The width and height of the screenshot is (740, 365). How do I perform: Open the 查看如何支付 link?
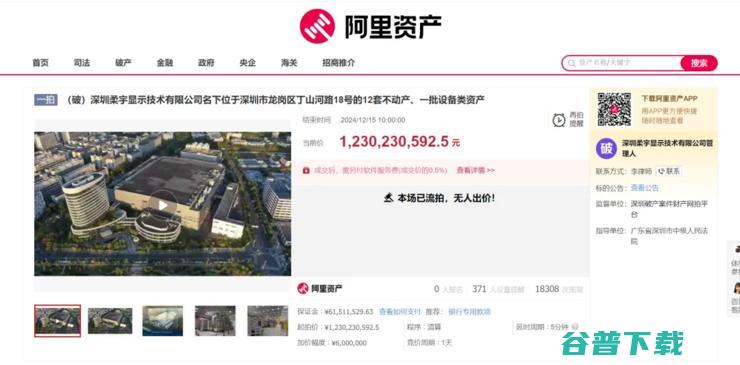point(400,312)
